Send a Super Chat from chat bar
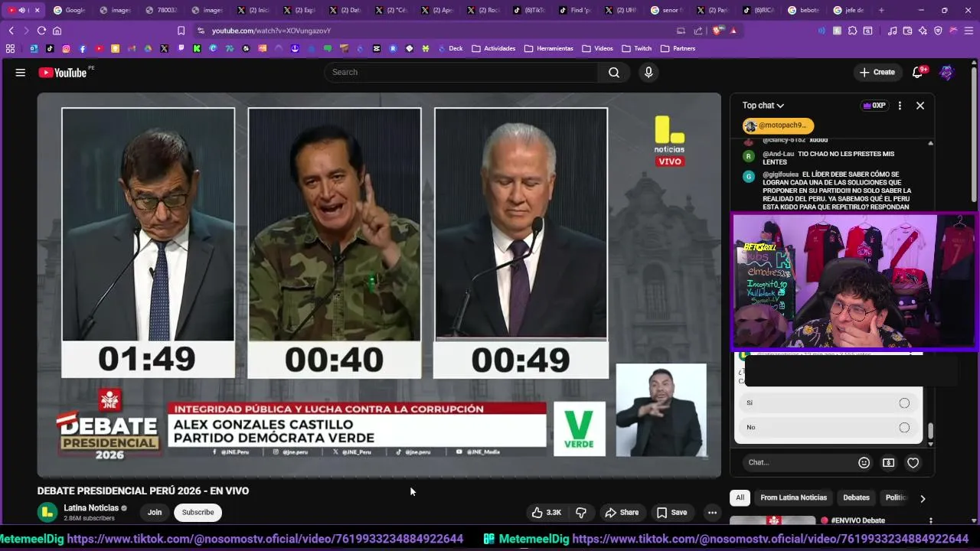This screenshot has width=980, height=551. pos(888,462)
